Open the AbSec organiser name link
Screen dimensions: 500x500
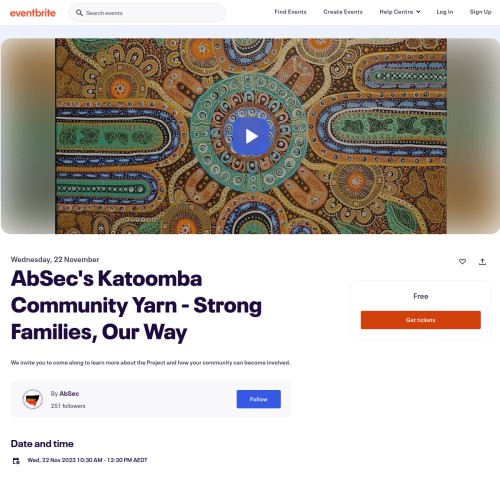point(69,393)
